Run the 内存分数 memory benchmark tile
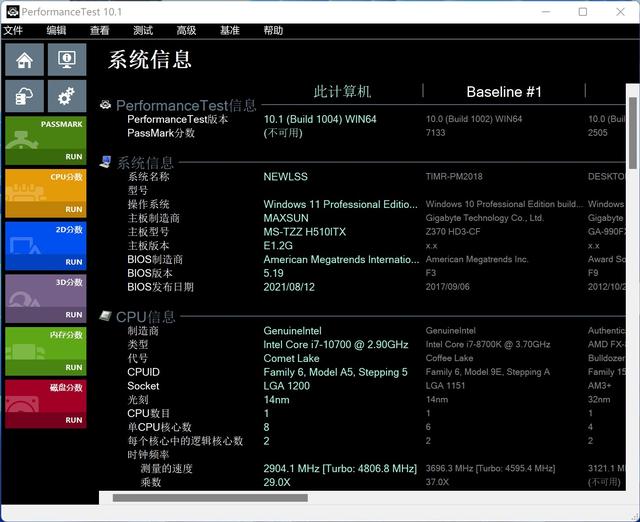This screenshot has height=522, width=640. click(46, 351)
